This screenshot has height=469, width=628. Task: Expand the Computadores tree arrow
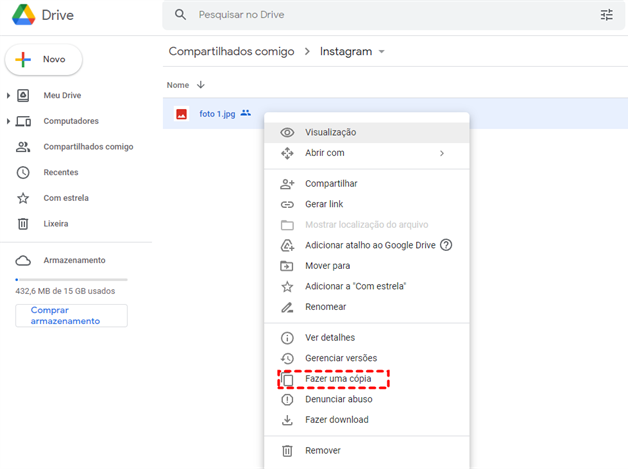coord(8,121)
